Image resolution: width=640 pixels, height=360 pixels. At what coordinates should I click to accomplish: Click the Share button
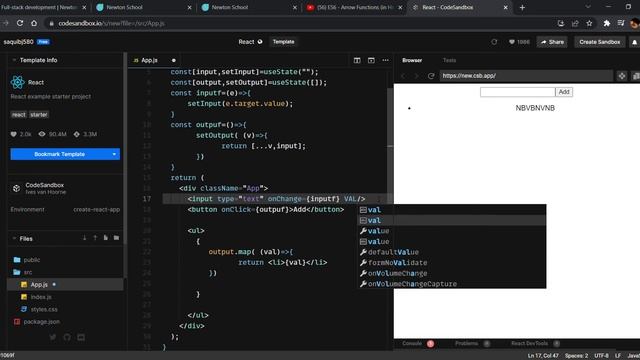pyautogui.click(x=552, y=42)
